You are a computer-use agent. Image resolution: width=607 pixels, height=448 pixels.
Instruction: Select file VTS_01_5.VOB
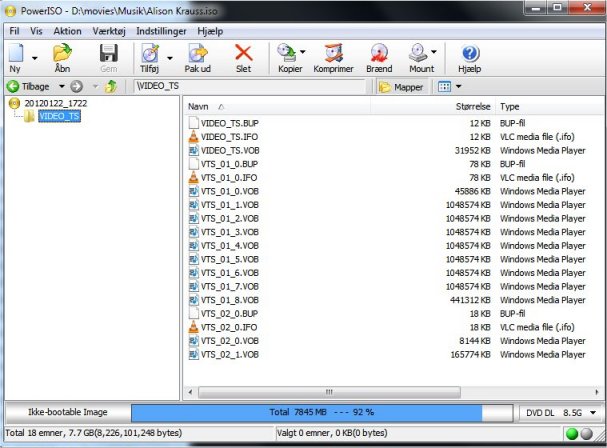(230, 259)
